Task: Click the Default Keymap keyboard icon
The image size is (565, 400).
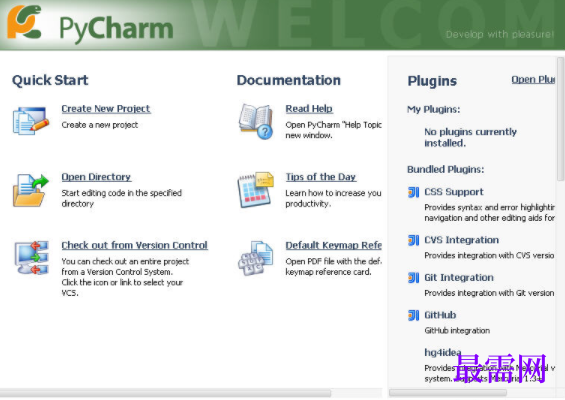Action: tap(255, 258)
